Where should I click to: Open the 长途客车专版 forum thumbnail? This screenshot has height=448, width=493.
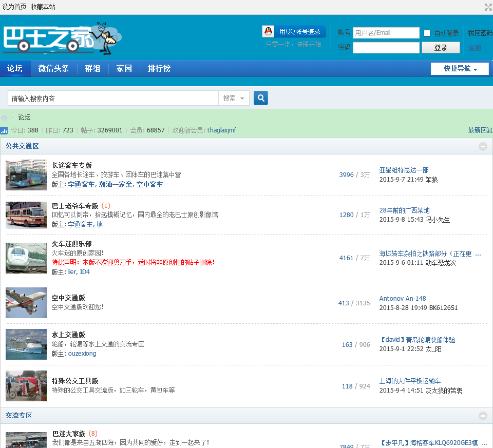(x=26, y=175)
